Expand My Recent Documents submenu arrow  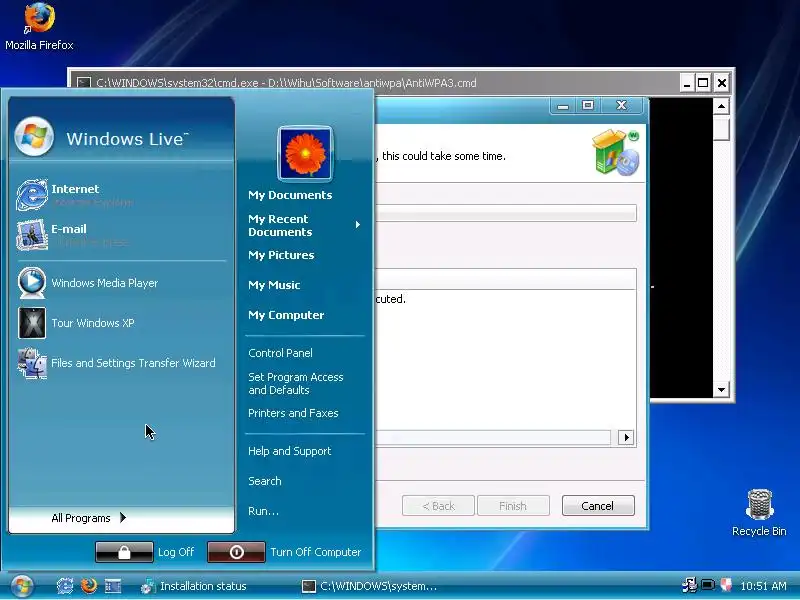coord(358,224)
